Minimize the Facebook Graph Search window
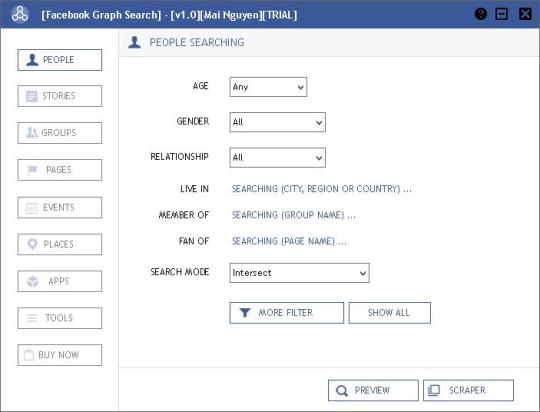Image resolution: width=540 pixels, height=412 pixels. [x=501, y=14]
